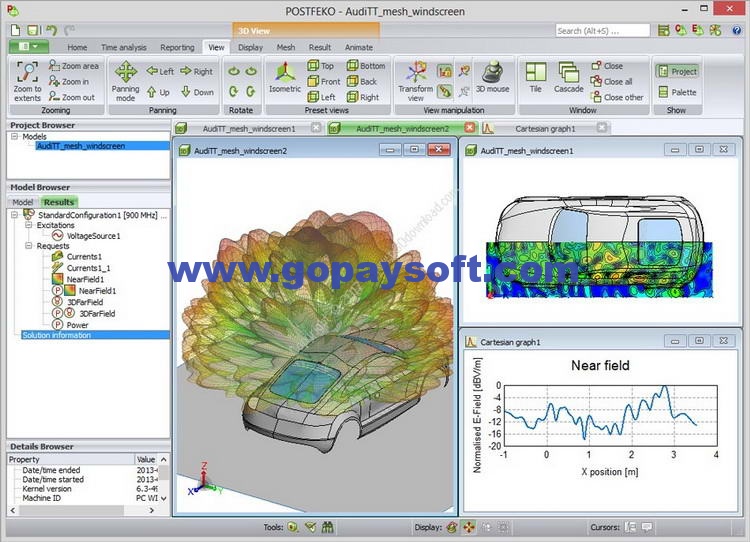Select the Zoom area tool

click(x=74, y=66)
